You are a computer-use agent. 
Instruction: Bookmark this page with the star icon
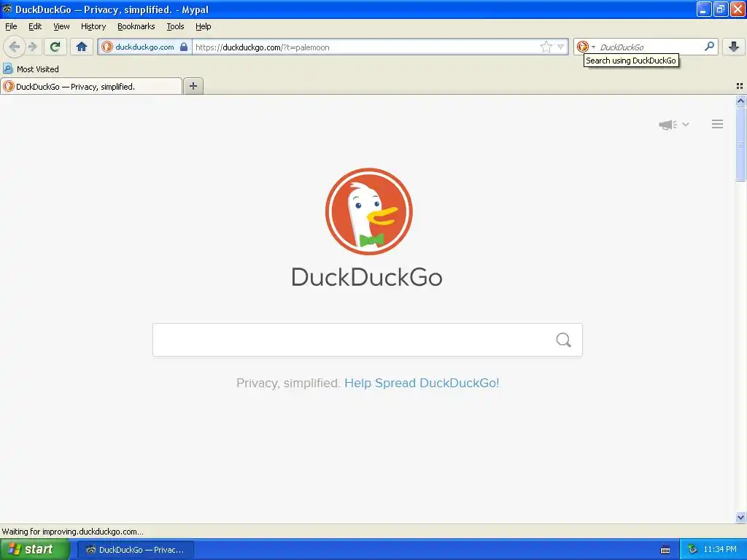(546, 47)
